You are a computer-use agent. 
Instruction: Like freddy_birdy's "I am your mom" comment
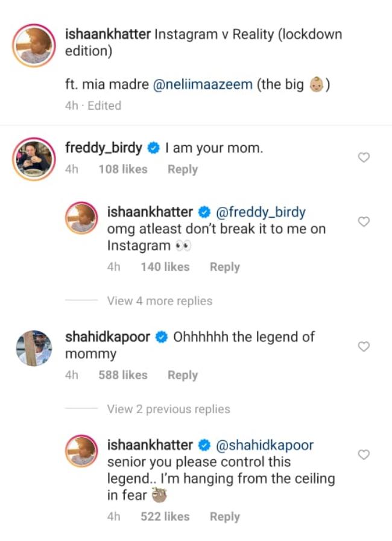click(364, 157)
